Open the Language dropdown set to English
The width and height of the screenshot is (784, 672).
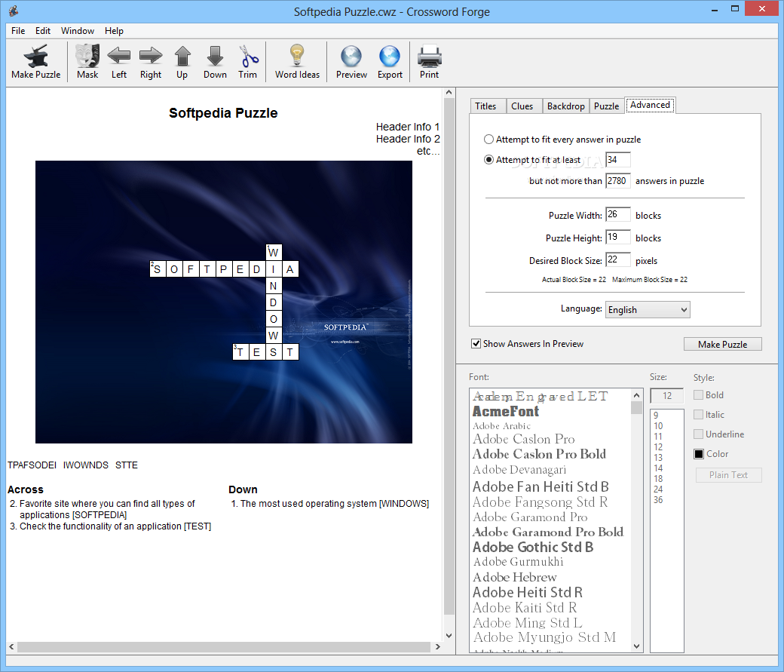pos(648,310)
